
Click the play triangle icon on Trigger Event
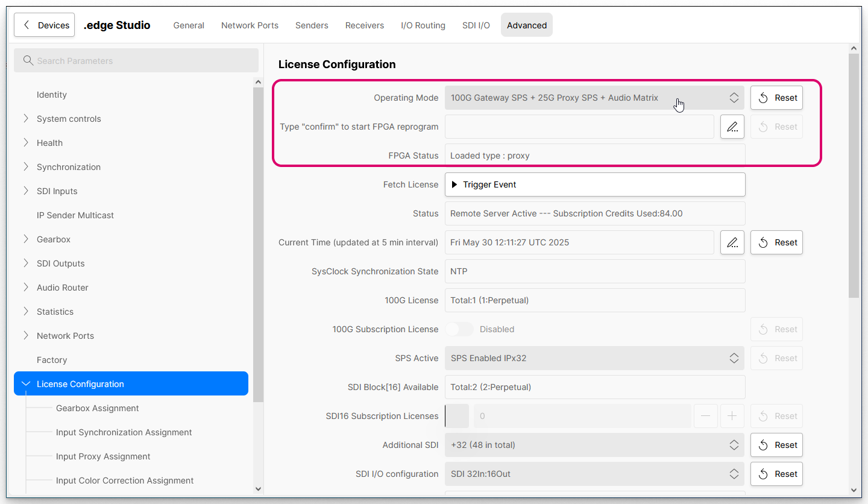[x=454, y=184]
